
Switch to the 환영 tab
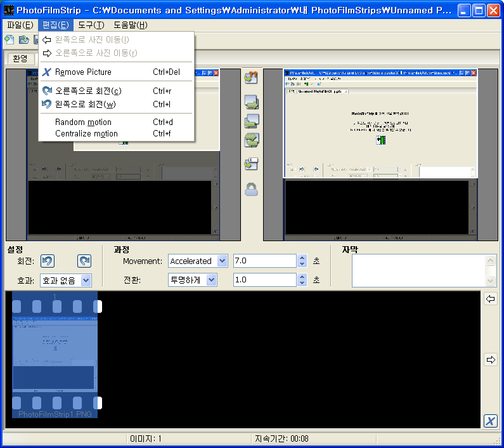(x=20, y=58)
